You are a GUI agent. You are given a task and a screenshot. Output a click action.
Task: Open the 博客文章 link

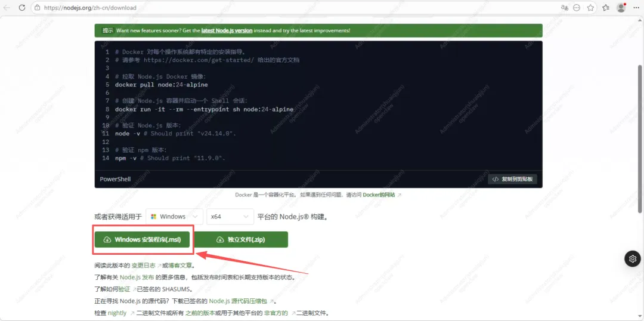coord(180,266)
